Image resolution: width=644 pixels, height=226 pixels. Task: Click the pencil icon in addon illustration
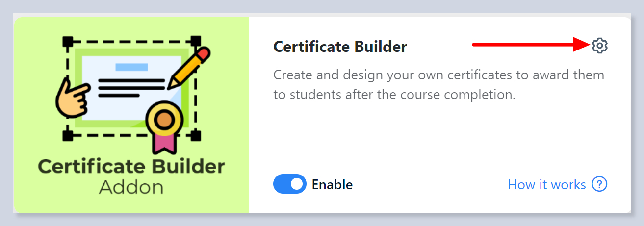[190, 68]
